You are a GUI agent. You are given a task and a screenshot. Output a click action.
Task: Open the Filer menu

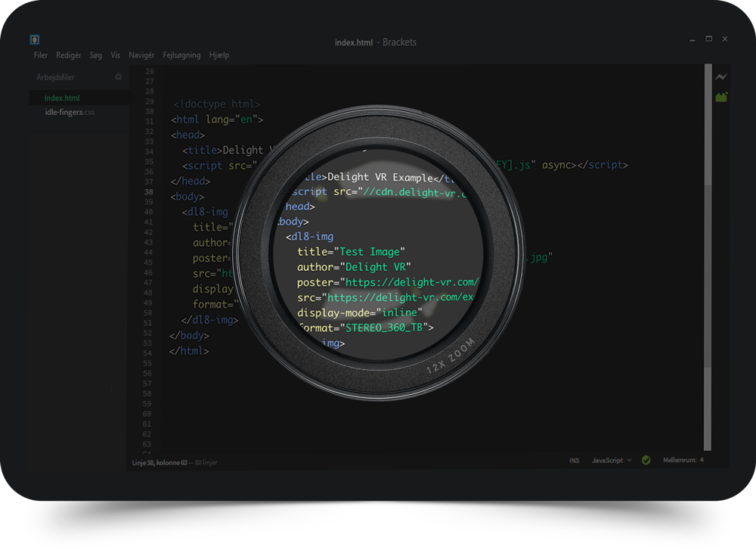pyautogui.click(x=41, y=55)
